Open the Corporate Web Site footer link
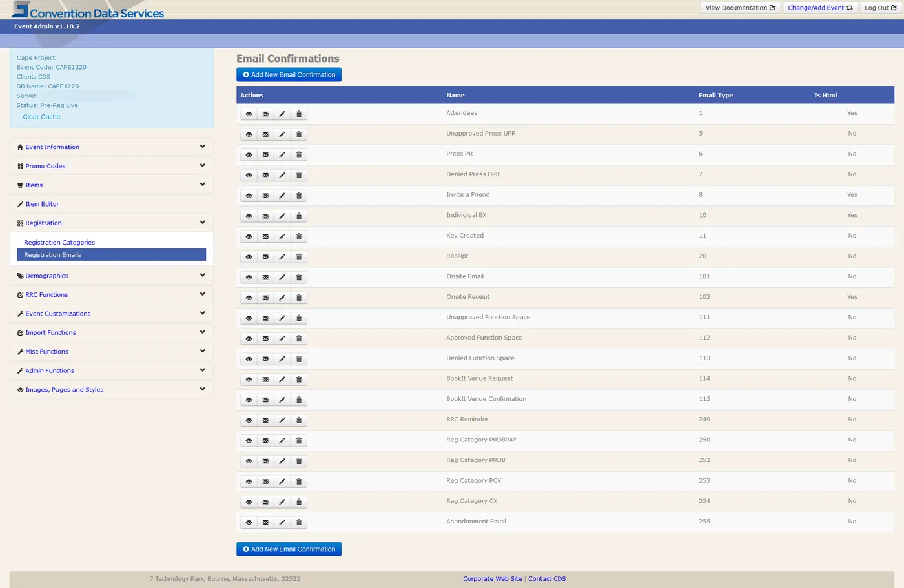This screenshot has width=904, height=588. pyautogui.click(x=492, y=579)
